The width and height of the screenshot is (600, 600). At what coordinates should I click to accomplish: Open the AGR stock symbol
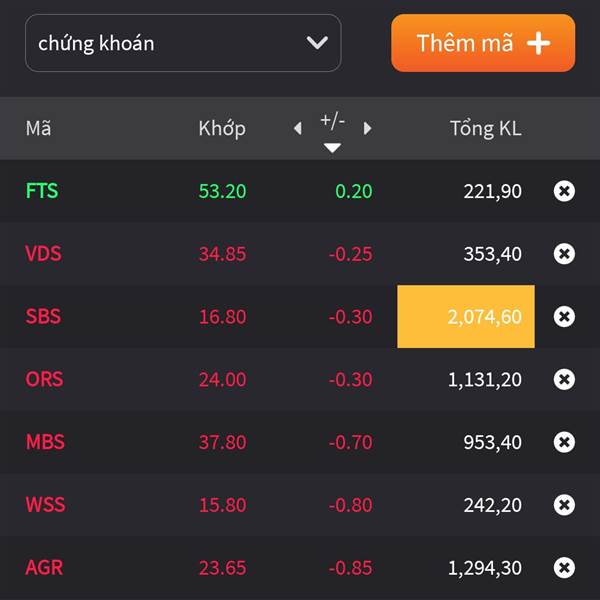(44, 567)
